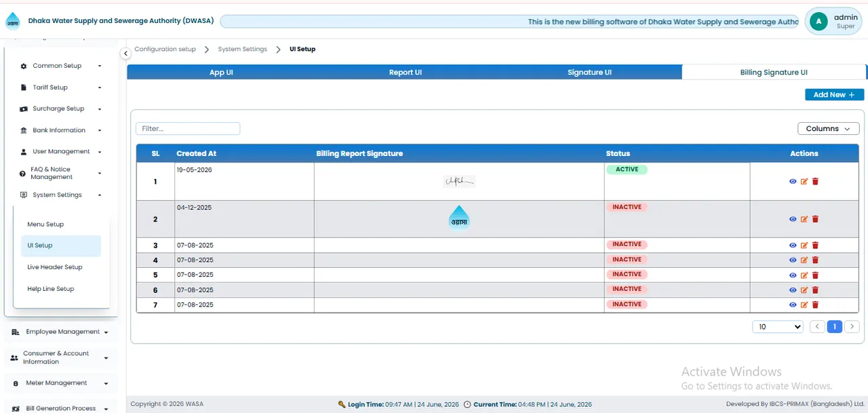Click the DWASA water drop logo

[13, 21]
